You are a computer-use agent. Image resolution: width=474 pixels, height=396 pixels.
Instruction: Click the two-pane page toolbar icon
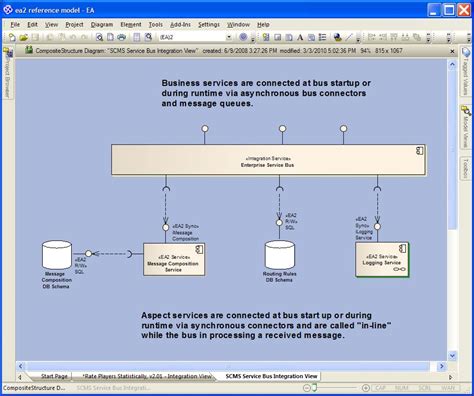137,37
